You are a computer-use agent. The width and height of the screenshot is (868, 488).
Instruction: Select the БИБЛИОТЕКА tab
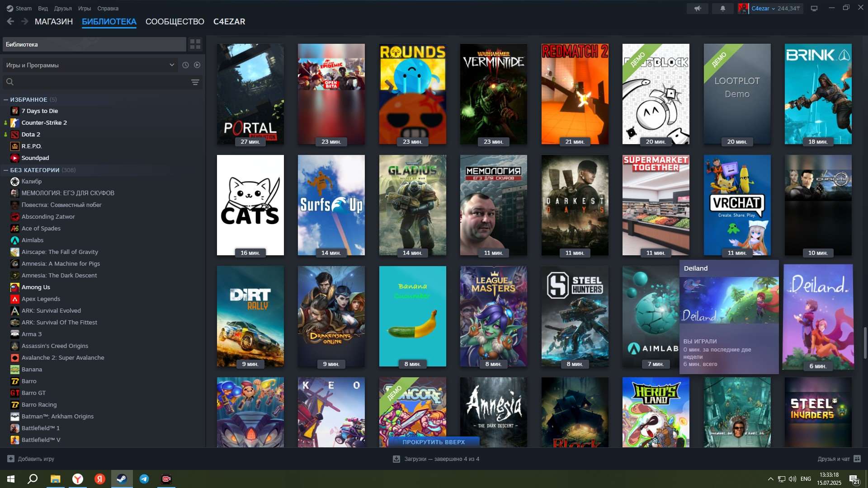109,22
